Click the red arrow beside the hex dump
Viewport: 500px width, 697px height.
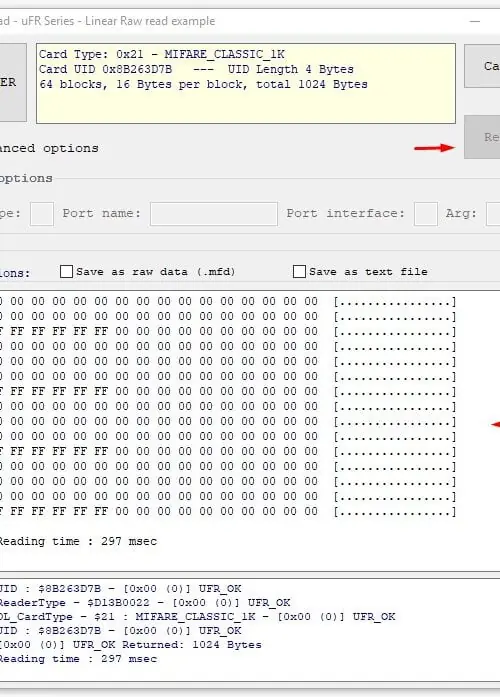pyautogui.click(x=495, y=425)
